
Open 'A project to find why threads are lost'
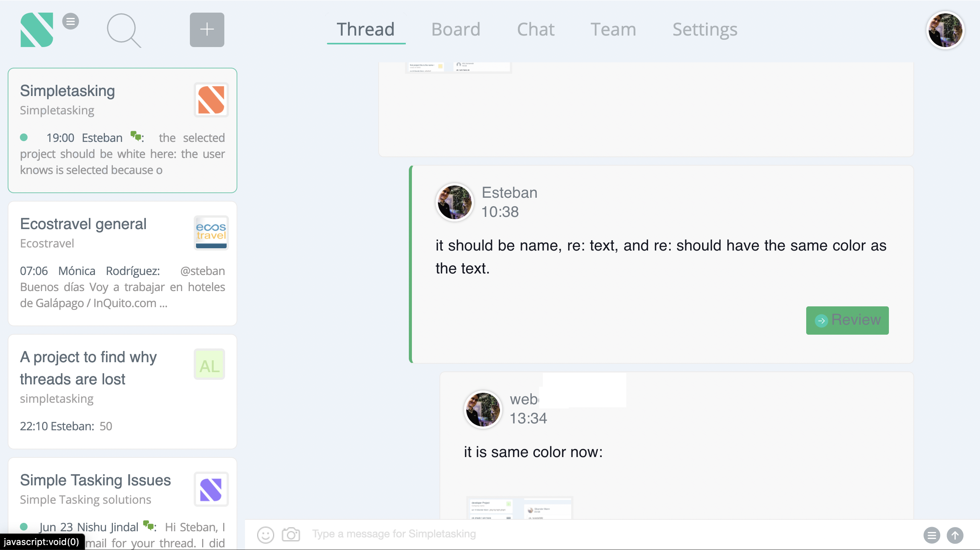[122, 392]
